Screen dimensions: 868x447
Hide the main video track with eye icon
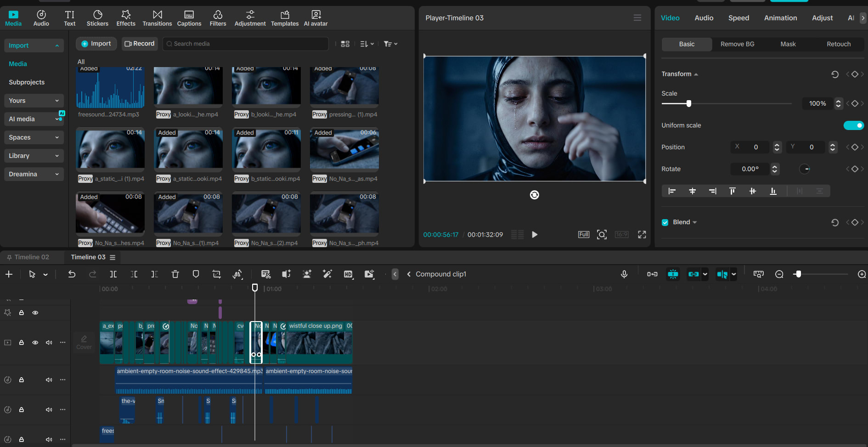35,343
